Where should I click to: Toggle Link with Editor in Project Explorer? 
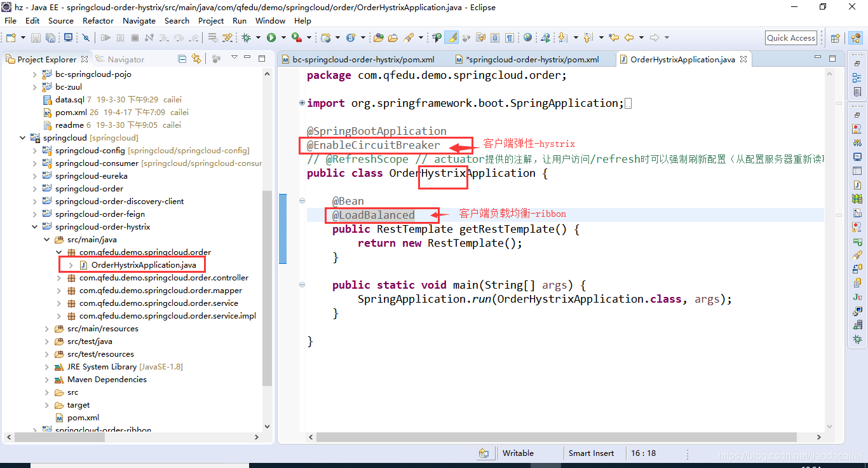[196, 59]
